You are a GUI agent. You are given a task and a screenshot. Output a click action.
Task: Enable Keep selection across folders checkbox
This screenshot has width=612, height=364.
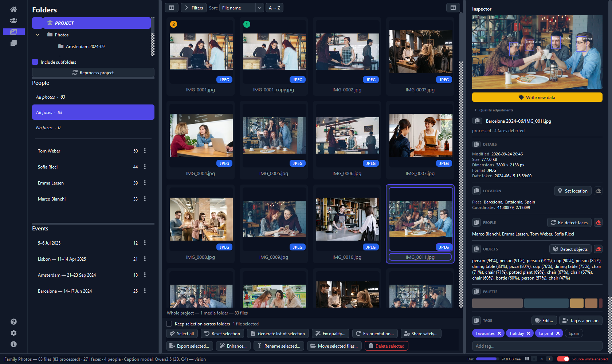pos(169,324)
